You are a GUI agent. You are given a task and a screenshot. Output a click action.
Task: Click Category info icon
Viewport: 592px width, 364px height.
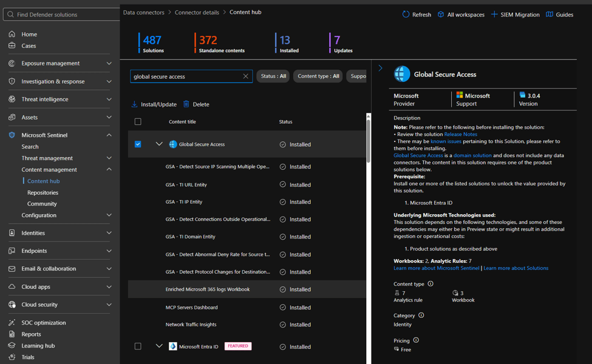(x=421, y=315)
